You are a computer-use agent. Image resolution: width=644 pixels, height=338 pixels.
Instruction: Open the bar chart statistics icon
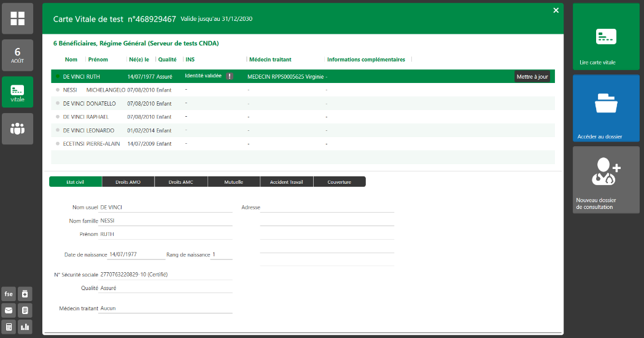coord(25,327)
